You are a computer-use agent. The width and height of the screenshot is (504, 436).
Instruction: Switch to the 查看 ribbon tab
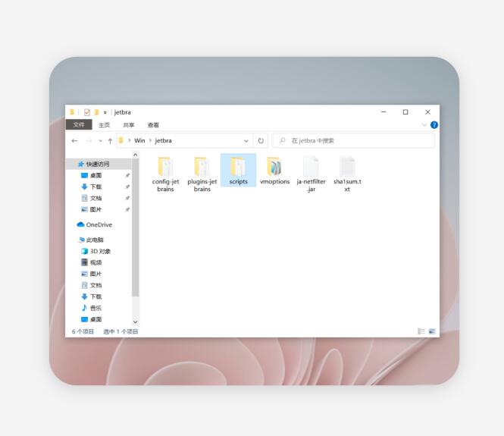pos(153,125)
